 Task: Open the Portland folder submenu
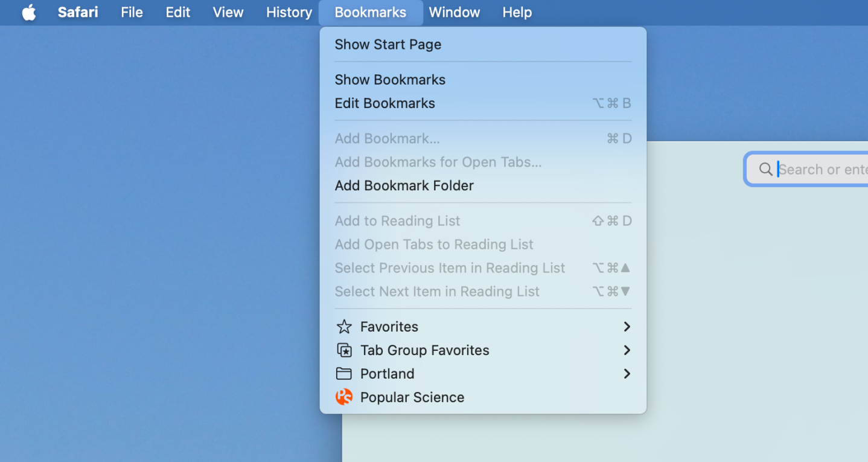(627, 374)
